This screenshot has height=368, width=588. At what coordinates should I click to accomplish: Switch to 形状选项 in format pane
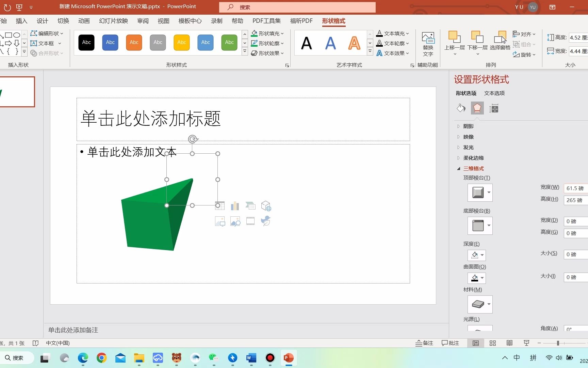click(466, 93)
